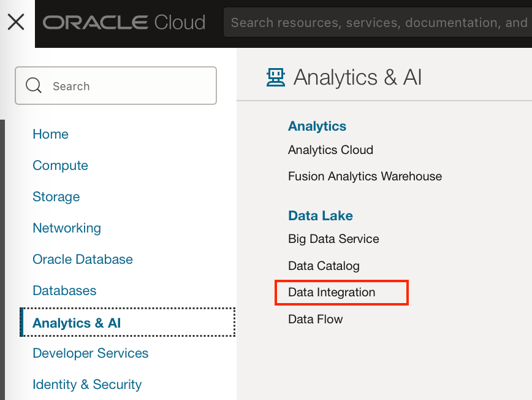Open Analytics Cloud
This screenshot has width=532, height=400.
[x=330, y=150]
